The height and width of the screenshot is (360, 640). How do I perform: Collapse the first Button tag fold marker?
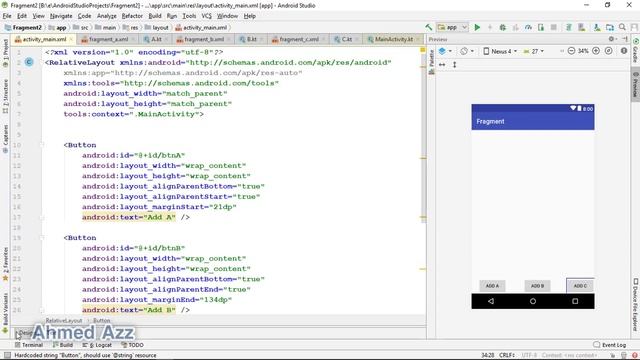tap(42, 145)
